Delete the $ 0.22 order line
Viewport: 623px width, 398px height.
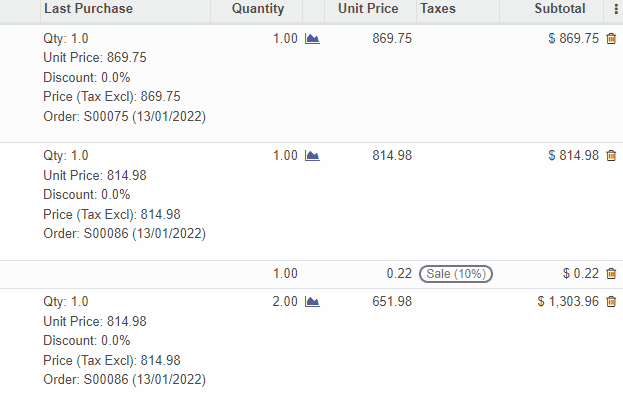click(611, 274)
